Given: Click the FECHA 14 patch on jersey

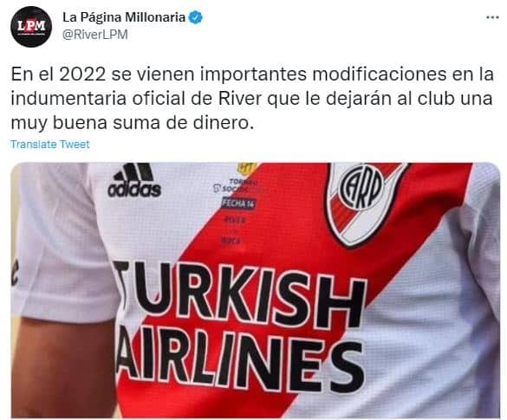Looking at the screenshot, I should 238,204.
